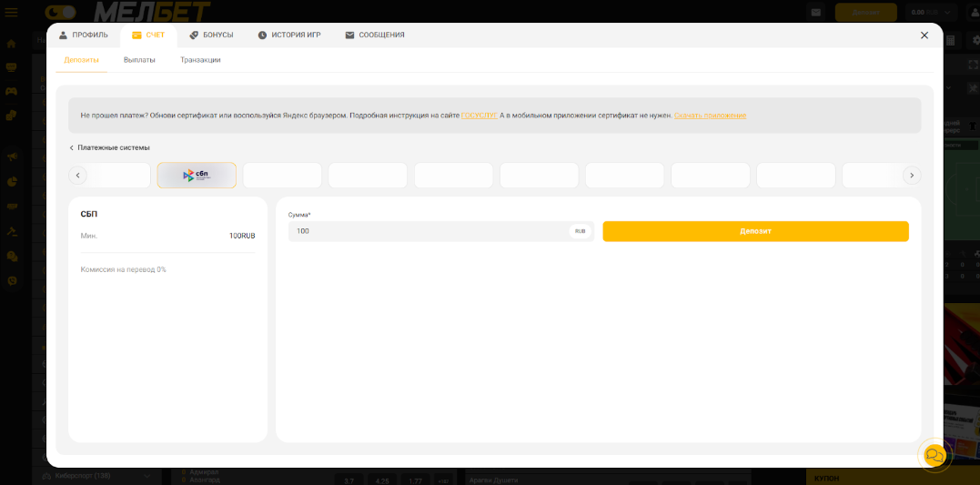Switch to the Выплаты sub-tab

pyautogui.click(x=139, y=60)
